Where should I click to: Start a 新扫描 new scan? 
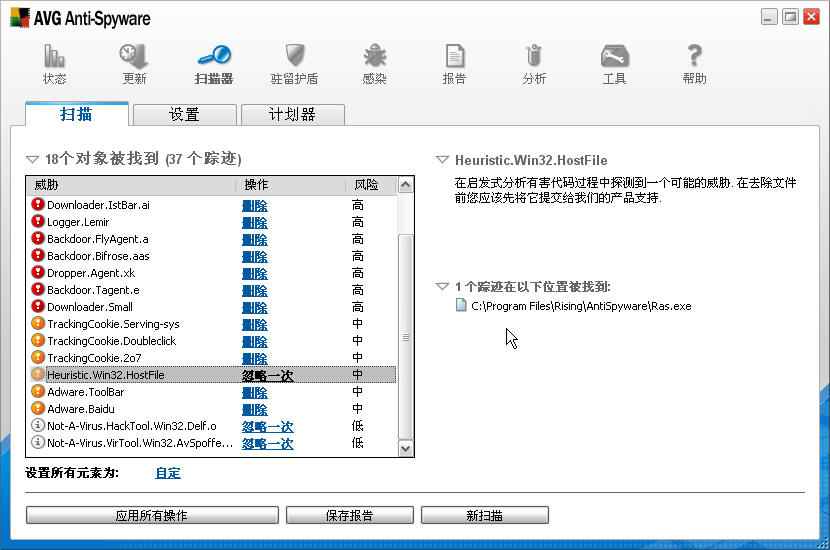[484, 515]
